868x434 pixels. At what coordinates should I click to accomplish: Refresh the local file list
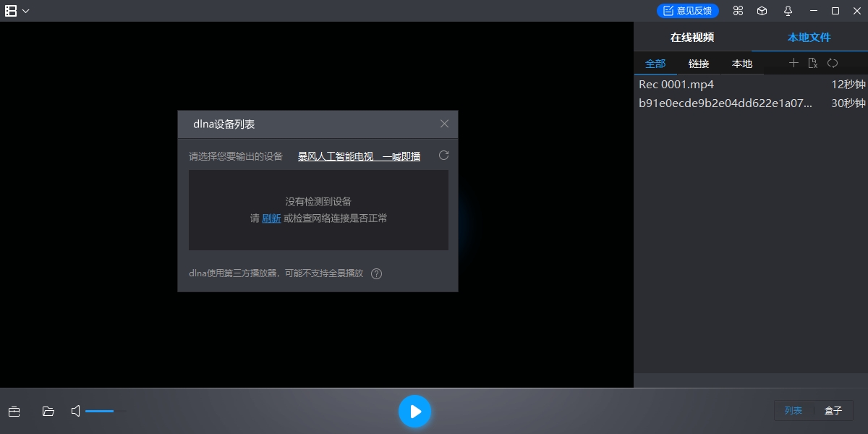click(833, 63)
